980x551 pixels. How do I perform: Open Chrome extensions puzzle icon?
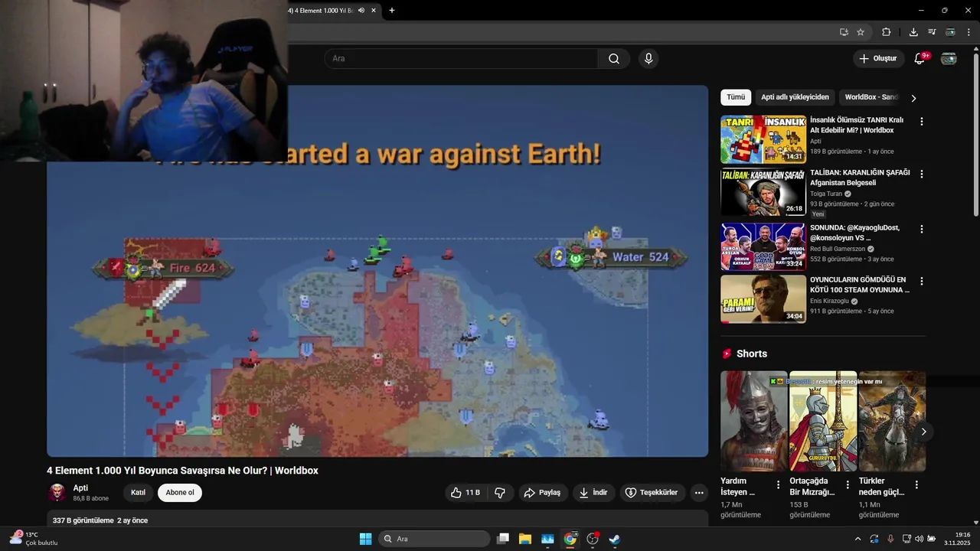(887, 32)
